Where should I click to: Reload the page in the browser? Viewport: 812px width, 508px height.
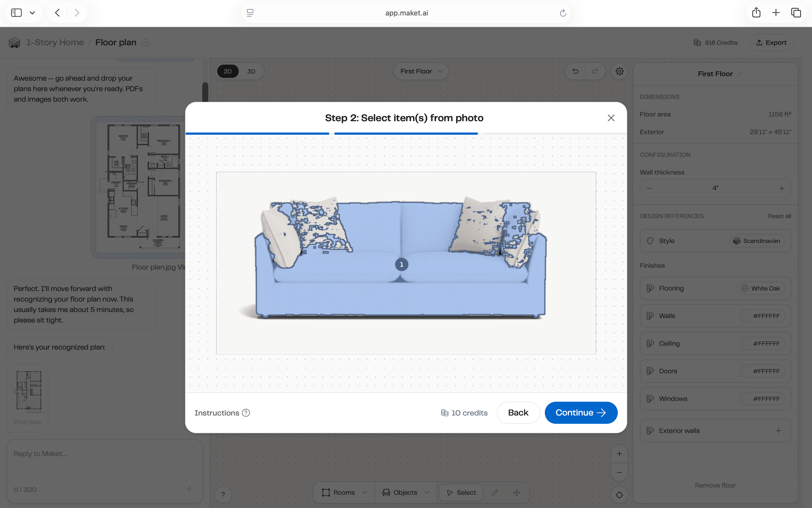click(563, 13)
